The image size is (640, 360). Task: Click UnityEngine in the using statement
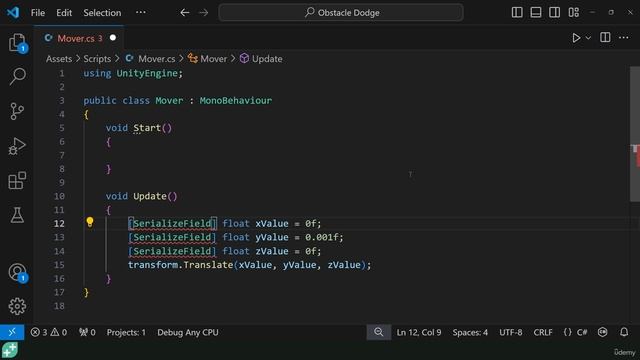(147, 73)
